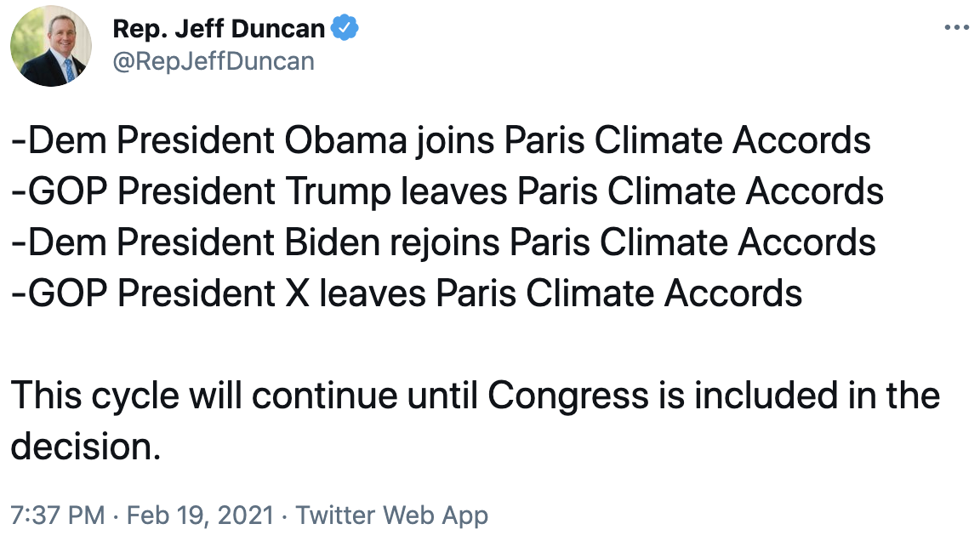Image resolution: width=980 pixels, height=541 pixels.
Task: Click the line about Biden rejoining
Action: [443, 242]
